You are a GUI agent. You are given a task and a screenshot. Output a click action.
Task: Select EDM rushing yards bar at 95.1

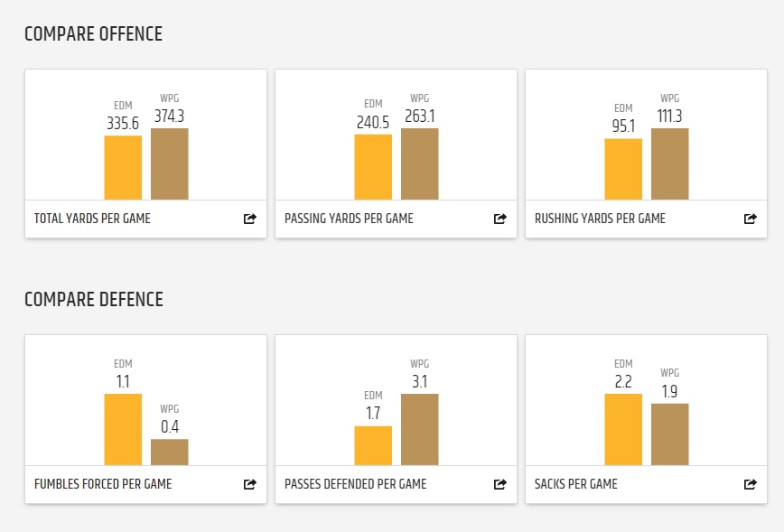coord(623,169)
